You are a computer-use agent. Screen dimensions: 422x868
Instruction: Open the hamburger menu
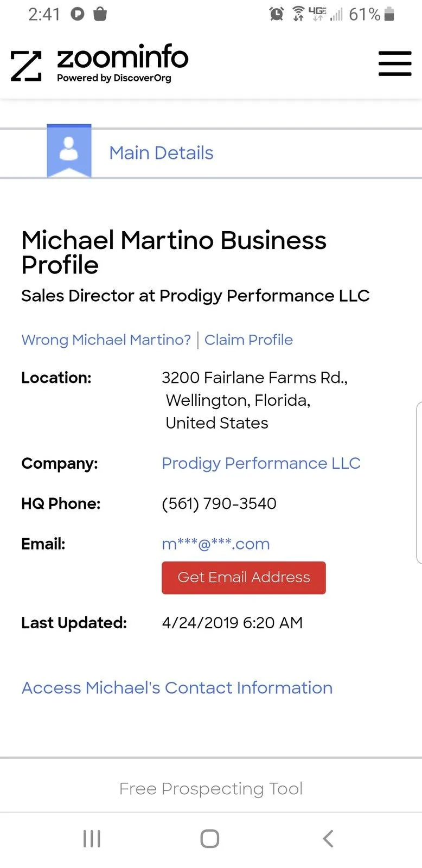pyautogui.click(x=395, y=63)
